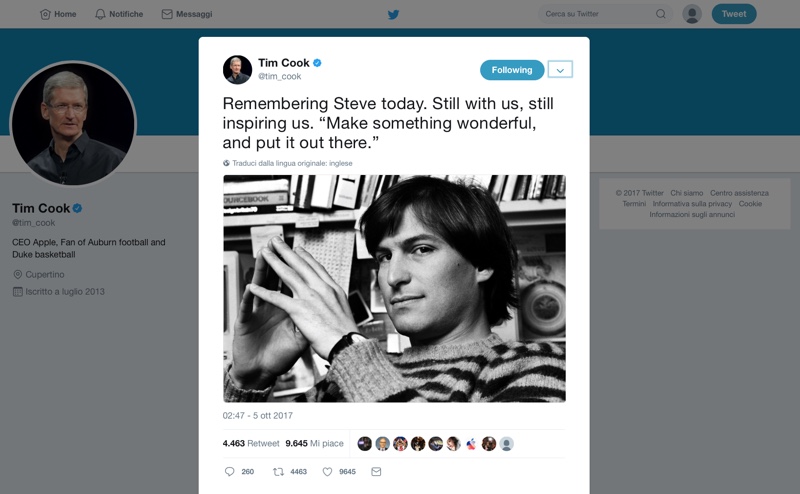Go to the Home tab
800x494 pixels.
click(58, 14)
